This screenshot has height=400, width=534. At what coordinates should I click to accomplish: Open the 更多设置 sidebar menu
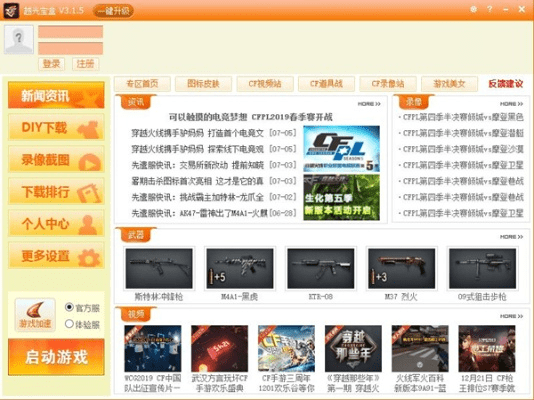coord(56,255)
